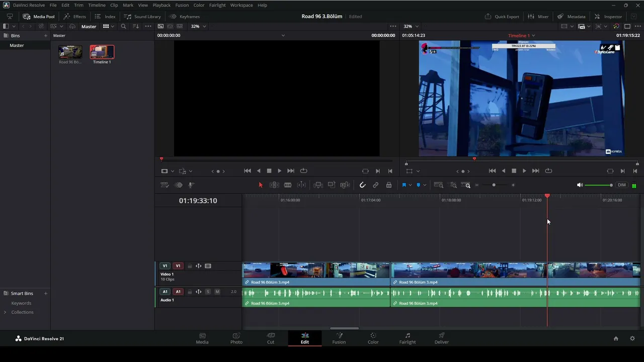
Task: Click the Full Extent Zoom icon
Action: (x=439, y=185)
